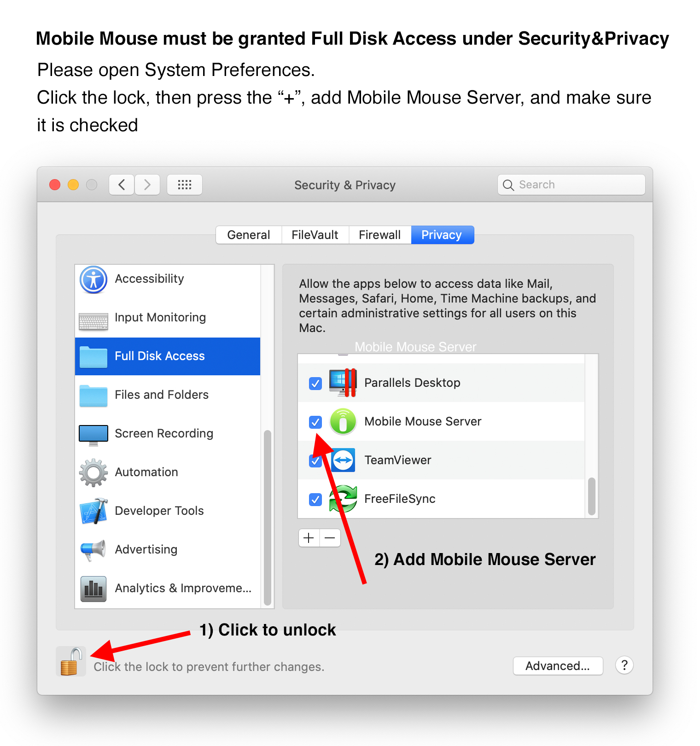
Task: Open Analytics & Improvements chart icon
Action: pos(93,589)
